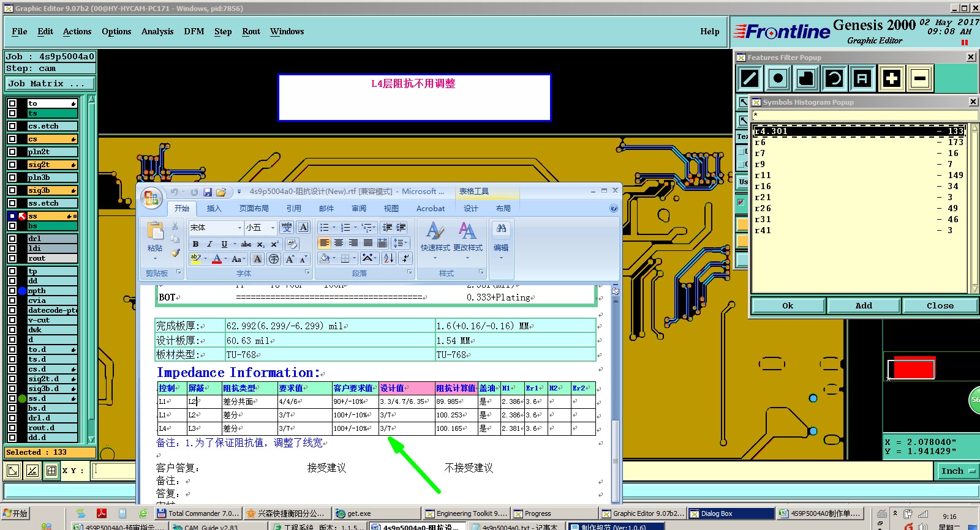The width and height of the screenshot is (980, 530).
Task: Apply strikethrough formatting in Word
Action: click(x=246, y=244)
